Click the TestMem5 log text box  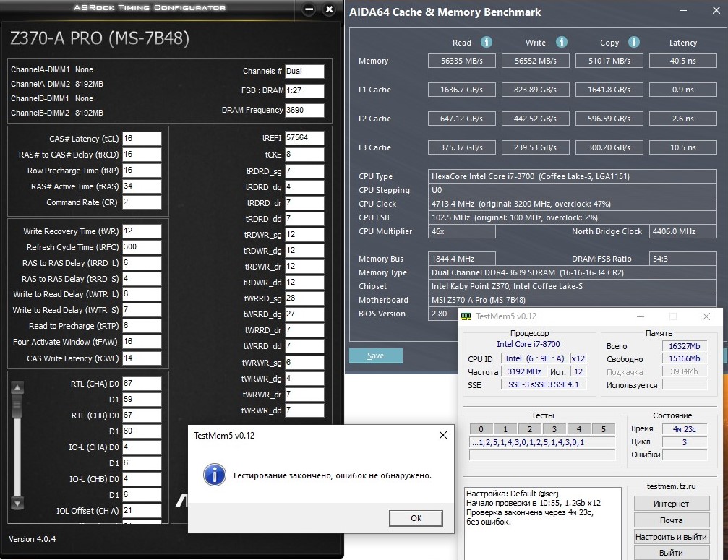point(543,523)
